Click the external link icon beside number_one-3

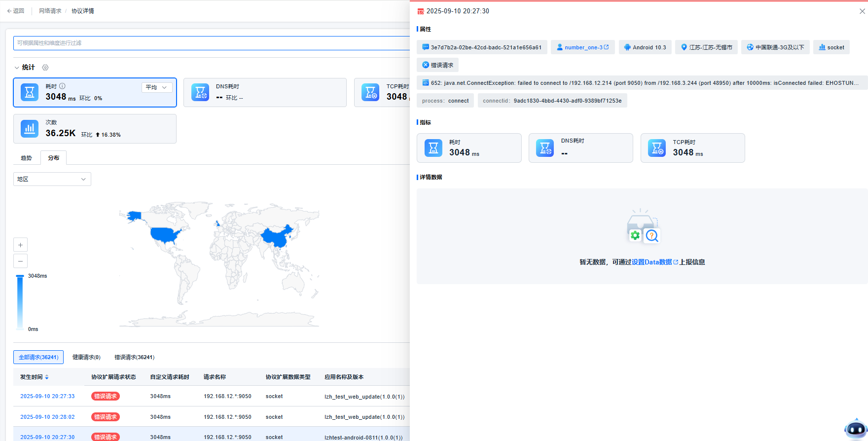click(607, 47)
